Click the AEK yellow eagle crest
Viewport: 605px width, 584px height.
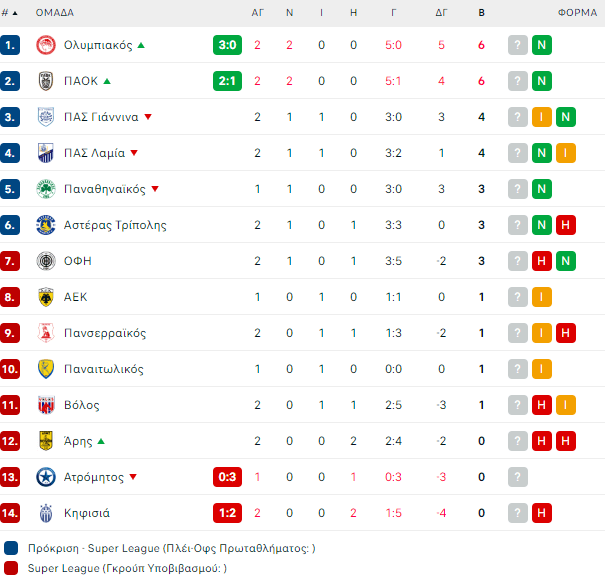point(45,297)
